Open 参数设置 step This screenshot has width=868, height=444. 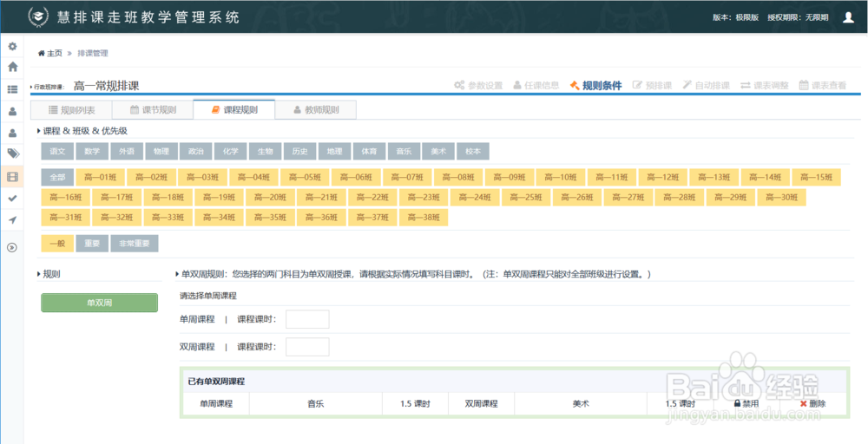[x=478, y=85]
